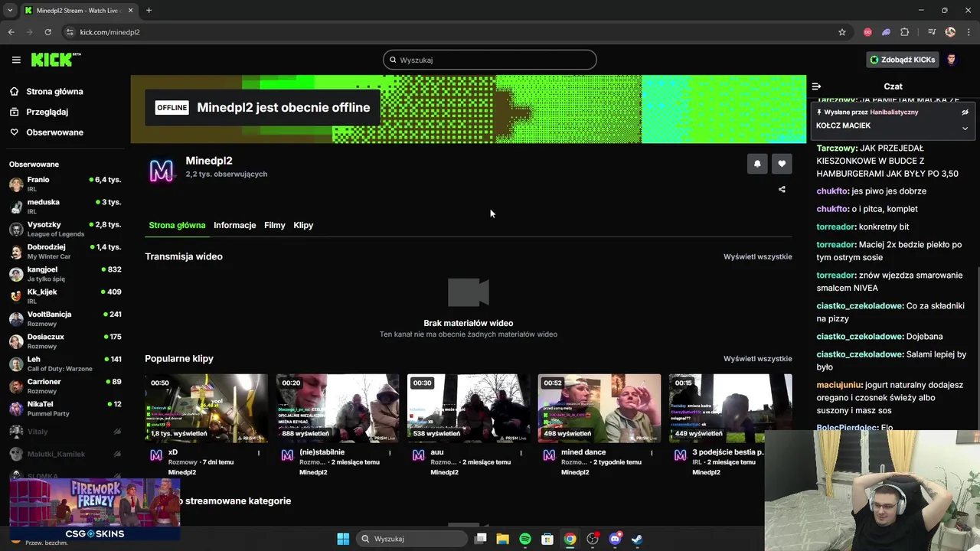This screenshot has height=551, width=980.
Task: Expand the pinned message KOŁCZ MACIEK chevron
Action: point(965,128)
